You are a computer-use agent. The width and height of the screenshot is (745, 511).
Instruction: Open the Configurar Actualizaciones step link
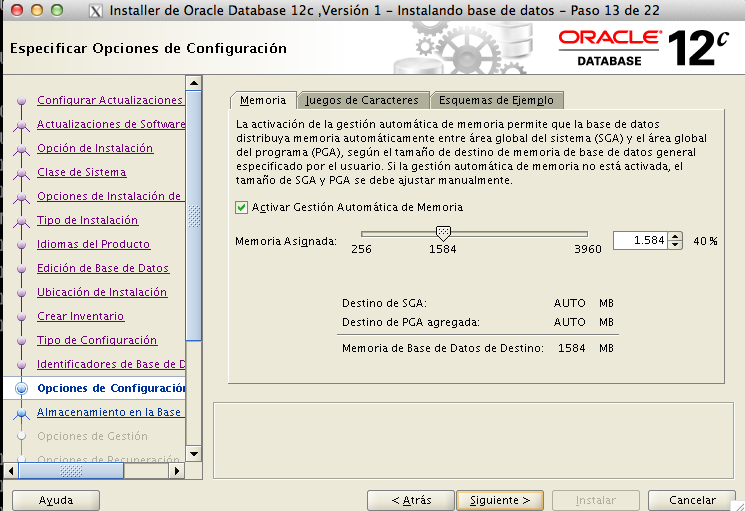[110, 100]
